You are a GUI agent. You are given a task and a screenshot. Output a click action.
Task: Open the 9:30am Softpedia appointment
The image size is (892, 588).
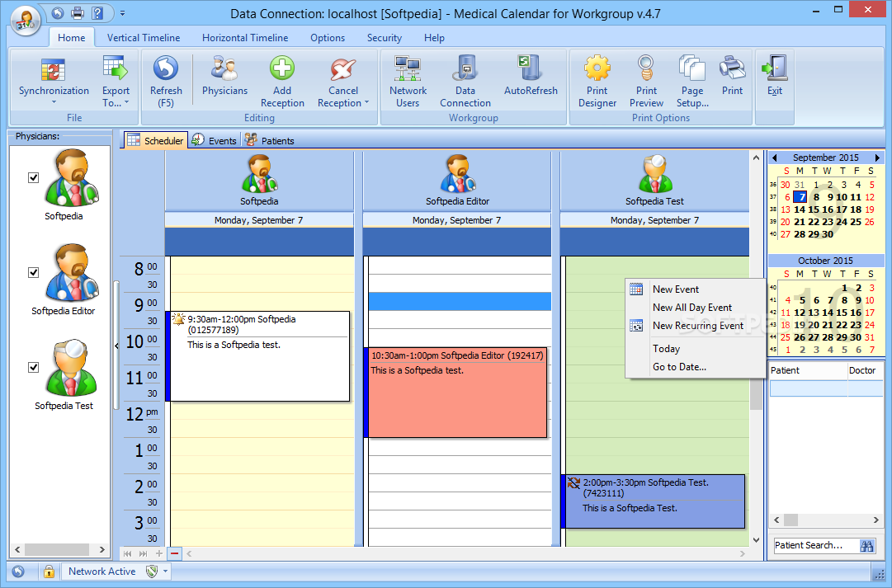pos(259,356)
